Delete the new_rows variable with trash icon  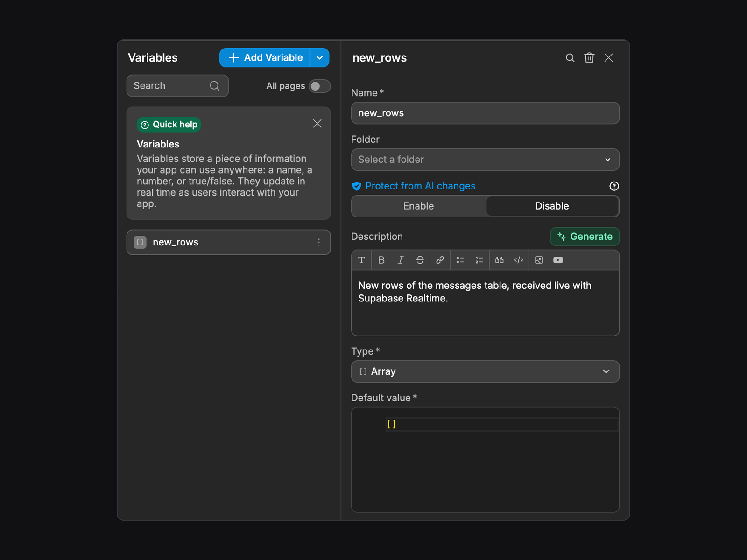(x=589, y=58)
